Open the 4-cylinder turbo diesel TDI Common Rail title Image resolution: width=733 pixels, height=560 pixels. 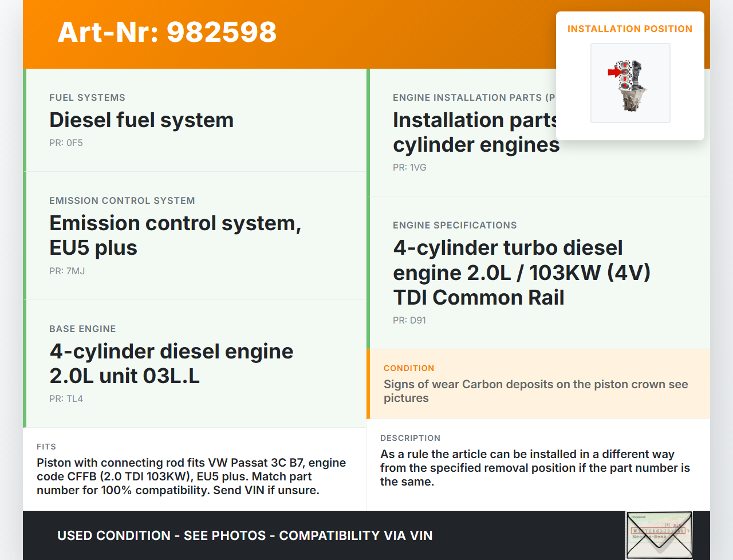[521, 273]
